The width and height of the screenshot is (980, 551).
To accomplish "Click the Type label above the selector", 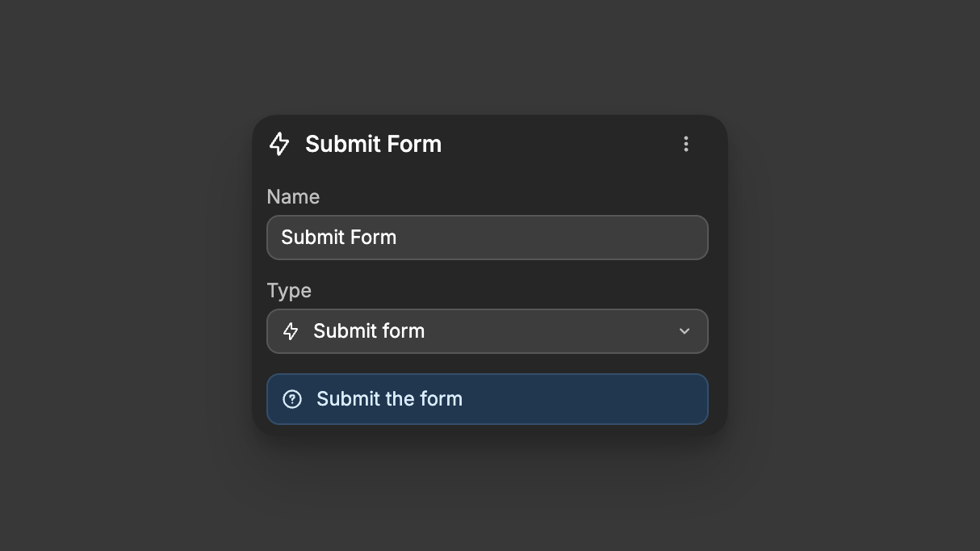I will click(x=288, y=290).
